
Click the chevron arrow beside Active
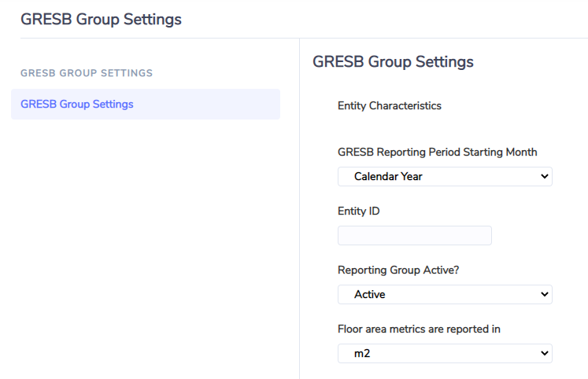545,294
